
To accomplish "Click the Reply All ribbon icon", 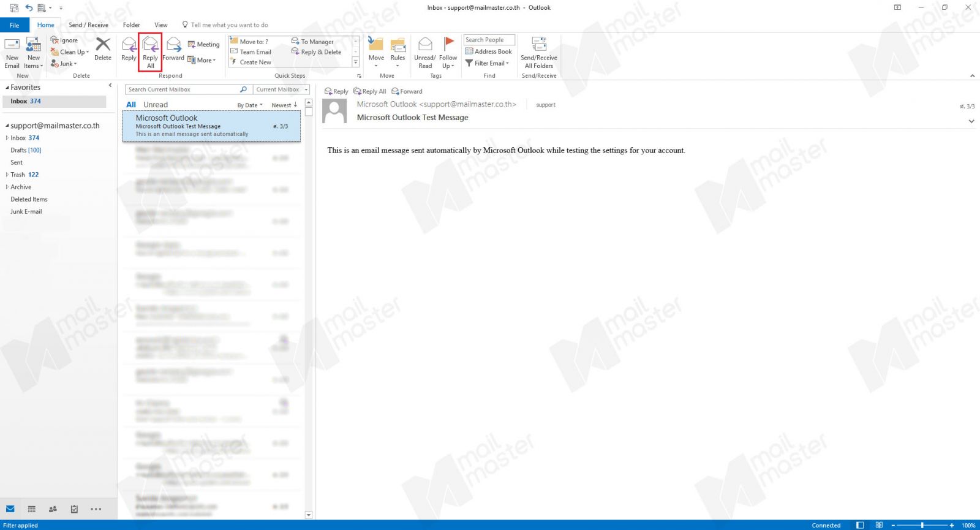I will pos(151,45).
